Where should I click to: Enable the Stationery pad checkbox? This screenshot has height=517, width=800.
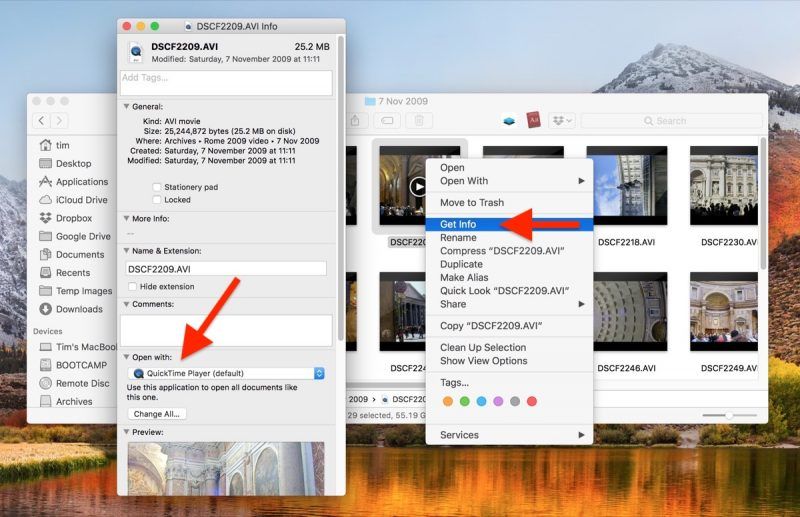click(157, 187)
